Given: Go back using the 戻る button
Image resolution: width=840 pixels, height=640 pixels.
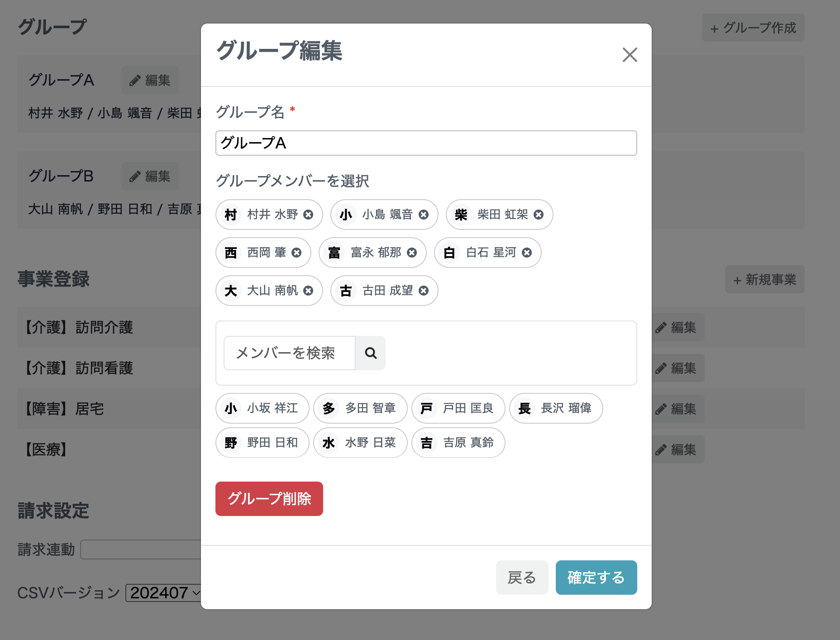Looking at the screenshot, I should (x=522, y=577).
